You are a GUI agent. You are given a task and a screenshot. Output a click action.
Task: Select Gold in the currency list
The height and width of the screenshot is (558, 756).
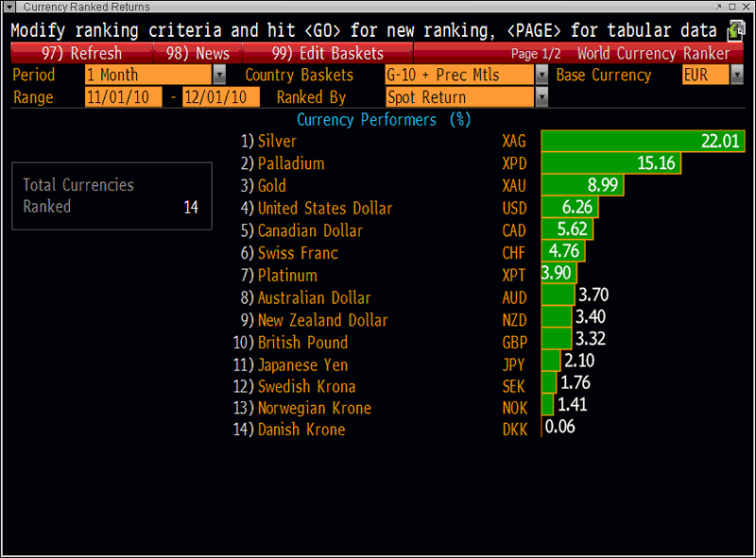point(271,186)
